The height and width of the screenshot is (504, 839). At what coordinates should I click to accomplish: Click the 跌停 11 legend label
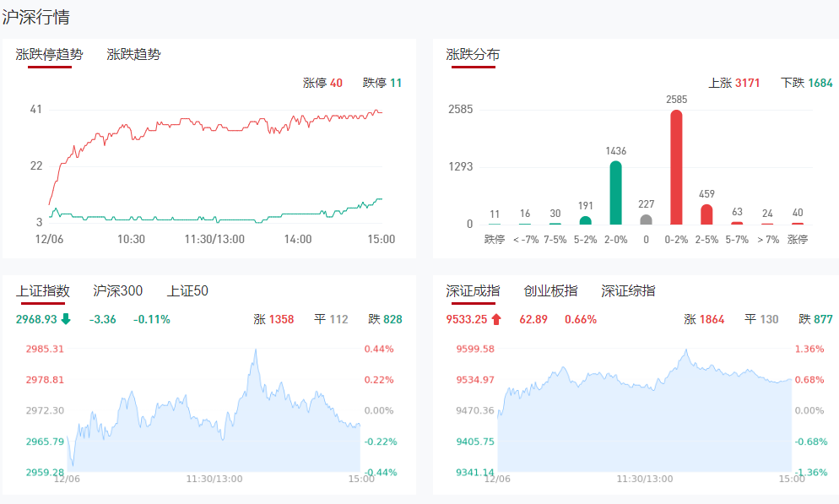pos(382,83)
